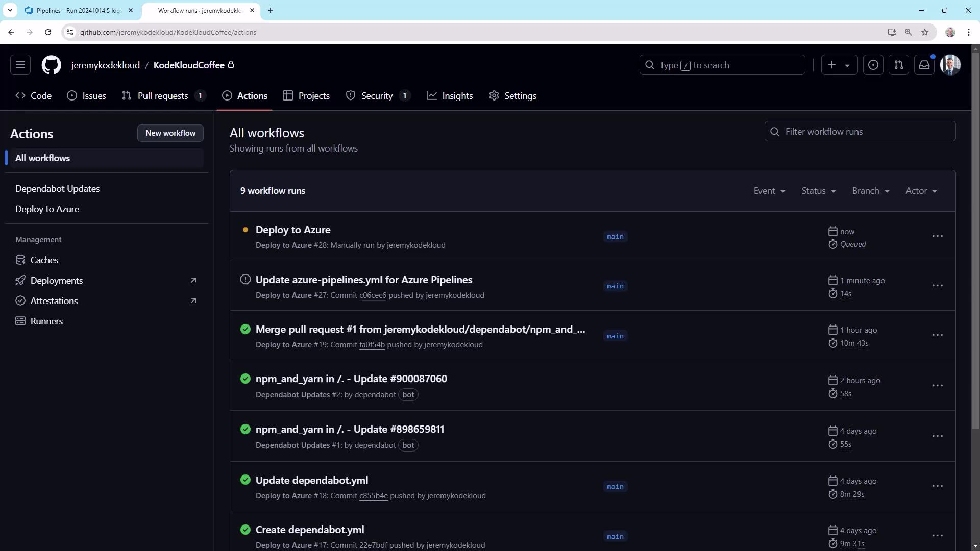This screenshot has width=980, height=551.
Task: Open the notifications inbox icon
Action: coord(924,65)
